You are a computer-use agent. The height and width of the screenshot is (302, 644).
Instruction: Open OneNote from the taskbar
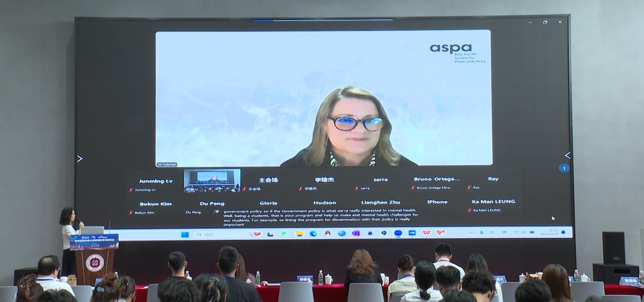tap(356, 233)
